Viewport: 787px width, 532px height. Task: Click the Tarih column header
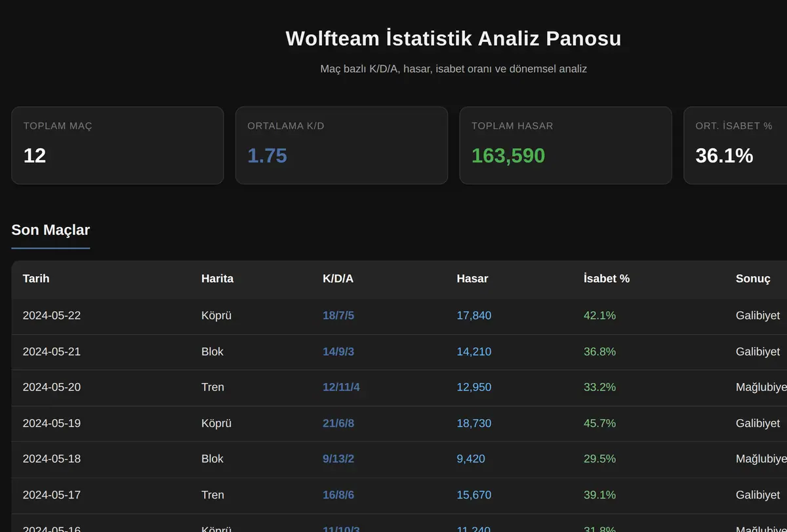click(36, 279)
